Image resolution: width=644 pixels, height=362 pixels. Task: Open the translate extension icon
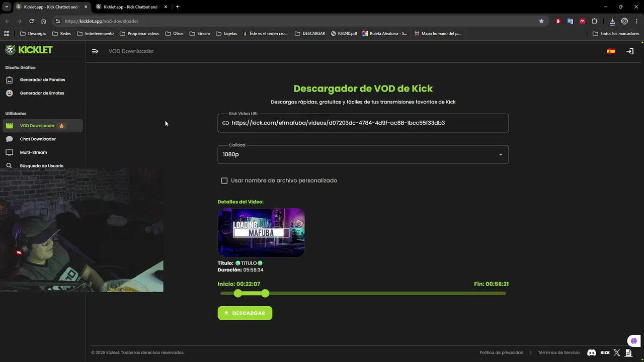tap(570, 21)
